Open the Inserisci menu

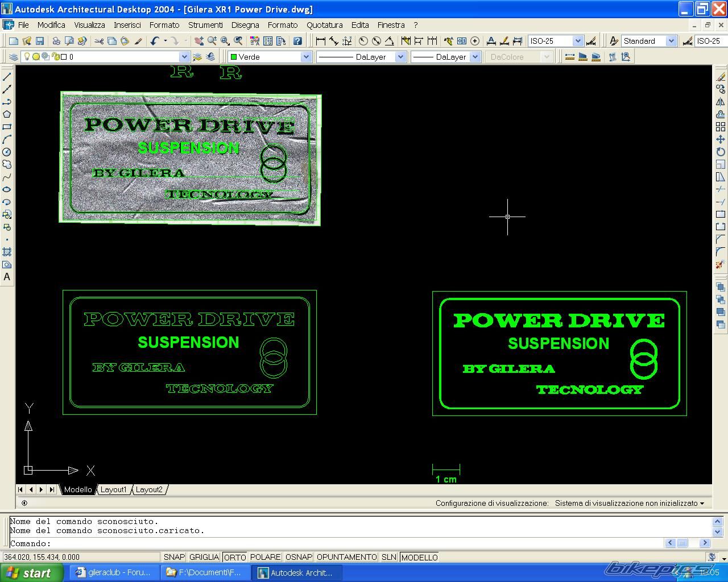click(127, 25)
